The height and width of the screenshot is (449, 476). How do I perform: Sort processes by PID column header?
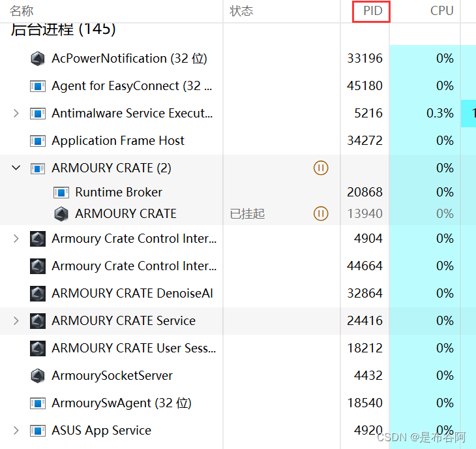coord(372,12)
